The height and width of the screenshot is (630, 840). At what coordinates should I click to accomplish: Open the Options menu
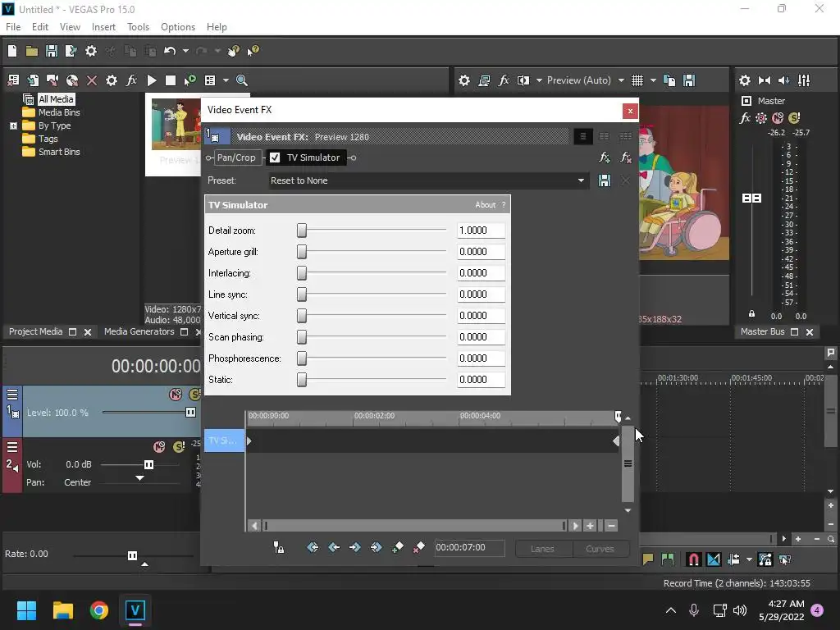178,27
